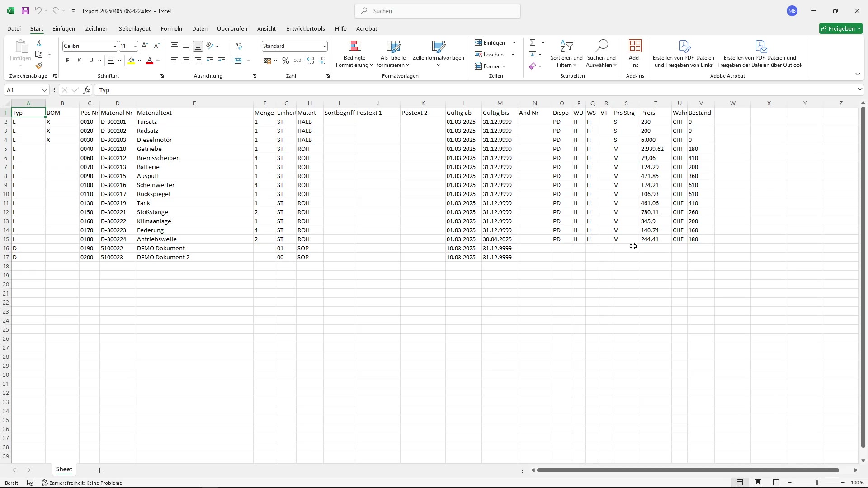Click the Suchen search box
868x488 pixels.
pyautogui.click(x=438, y=11)
